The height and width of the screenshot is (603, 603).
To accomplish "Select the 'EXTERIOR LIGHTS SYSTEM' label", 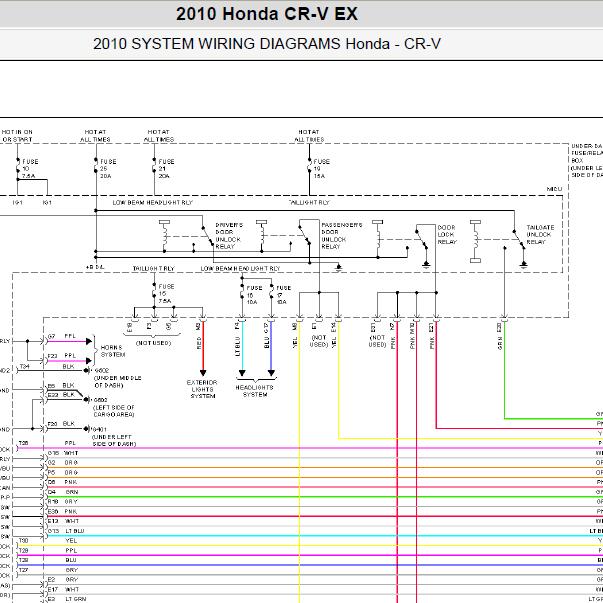I will [x=202, y=389].
